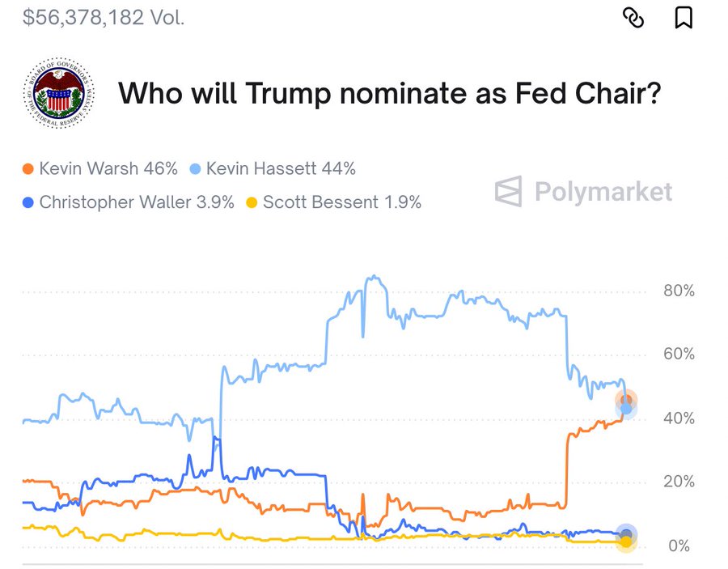Select the Kevin Hassett 44% legend label

click(281, 169)
